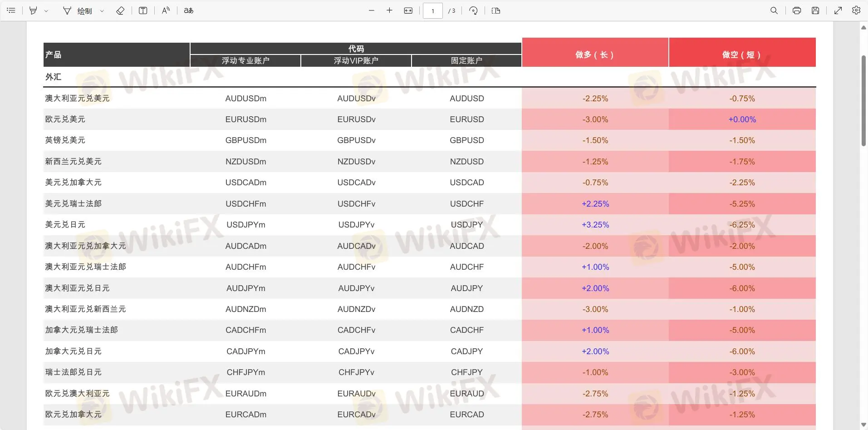Open the table of contents panel
The image size is (868, 430).
coord(11,10)
